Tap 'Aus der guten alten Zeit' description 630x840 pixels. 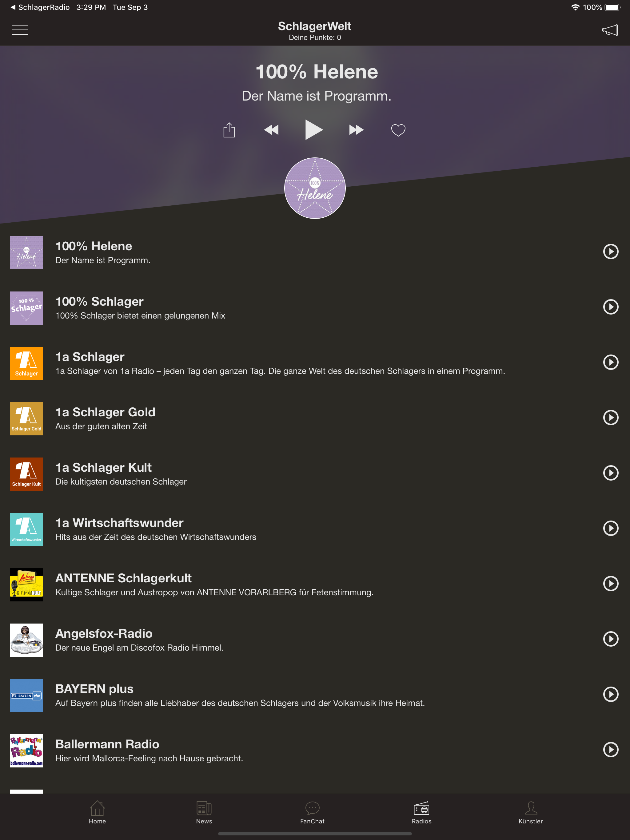click(101, 426)
